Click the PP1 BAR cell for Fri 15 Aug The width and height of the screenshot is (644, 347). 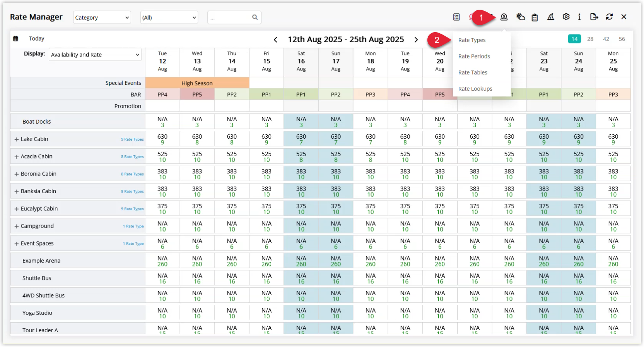(266, 94)
